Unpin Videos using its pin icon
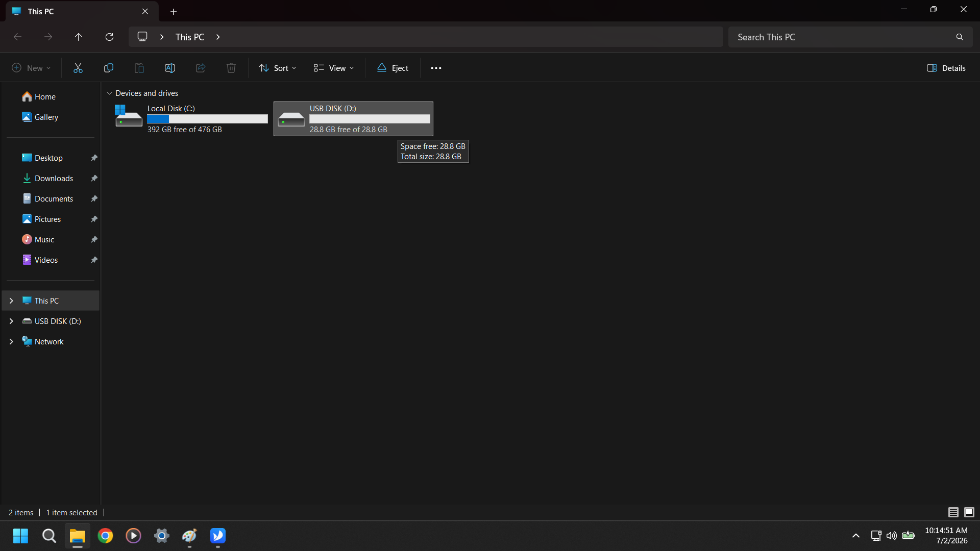 point(94,260)
